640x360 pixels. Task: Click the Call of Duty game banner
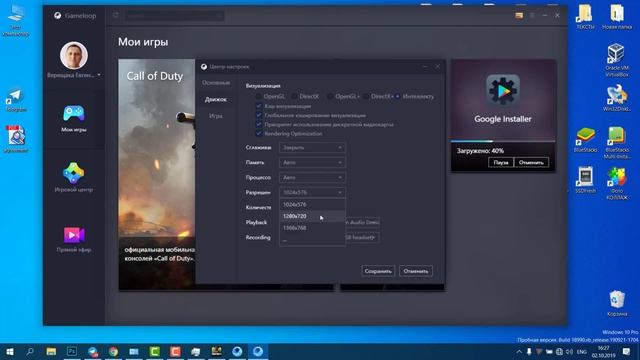coord(157,175)
